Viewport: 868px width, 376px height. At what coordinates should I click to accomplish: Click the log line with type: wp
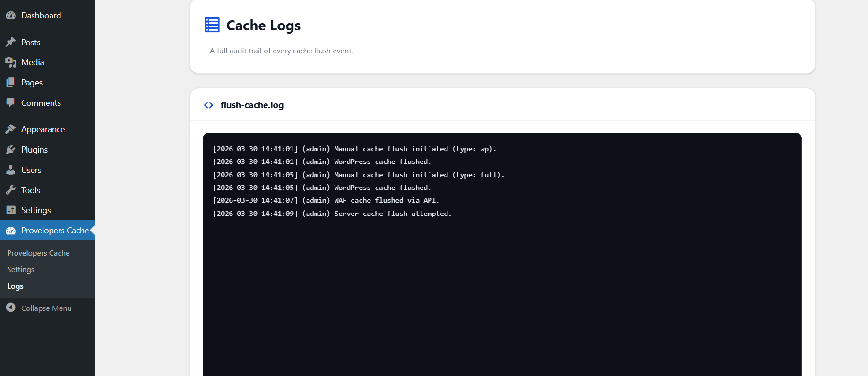354,149
